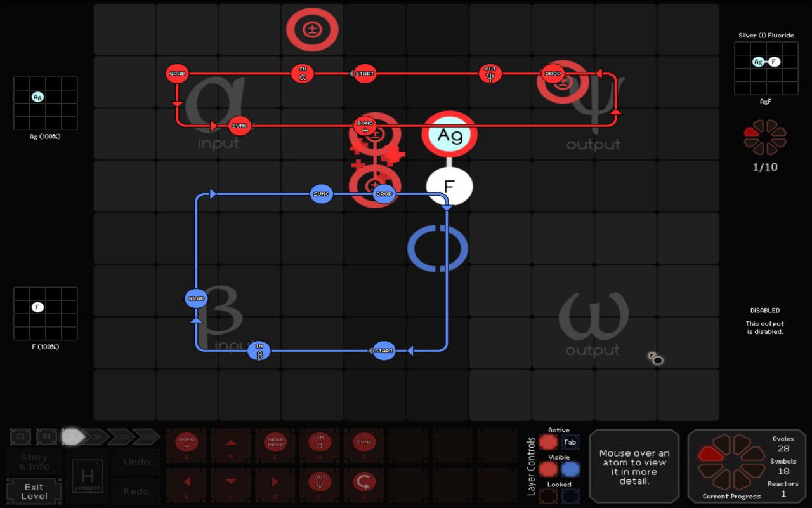Pick IN alpha from the instruction palette
This screenshot has width=812, height=508.
(x=320, y=444)
